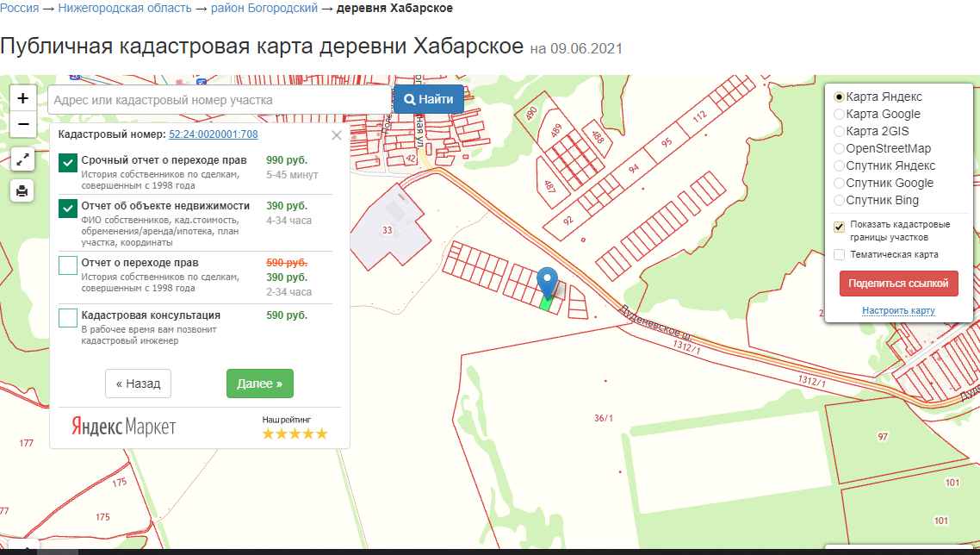The height and width of the screenshot is (555, 980).
Task: Check Отчет о переходе прав option
Action: [67, 265]
